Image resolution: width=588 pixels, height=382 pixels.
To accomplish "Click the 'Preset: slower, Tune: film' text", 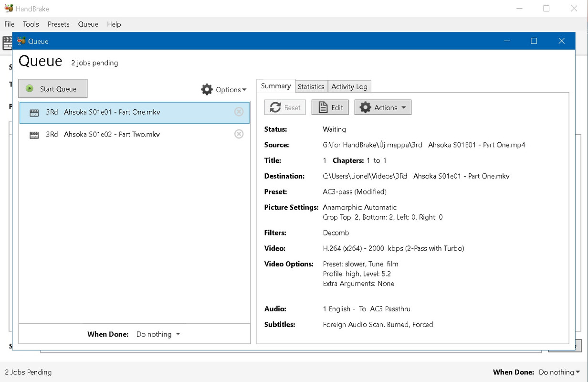I will click(360, 264).
